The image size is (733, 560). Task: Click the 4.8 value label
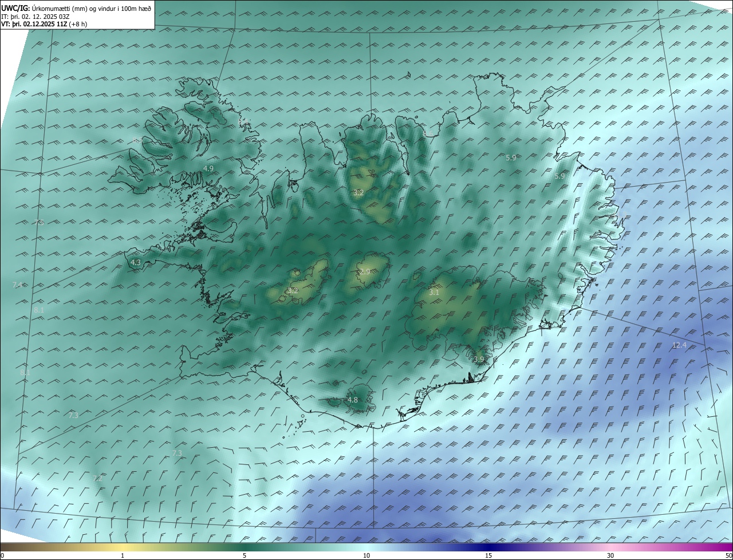coord(353,400)
